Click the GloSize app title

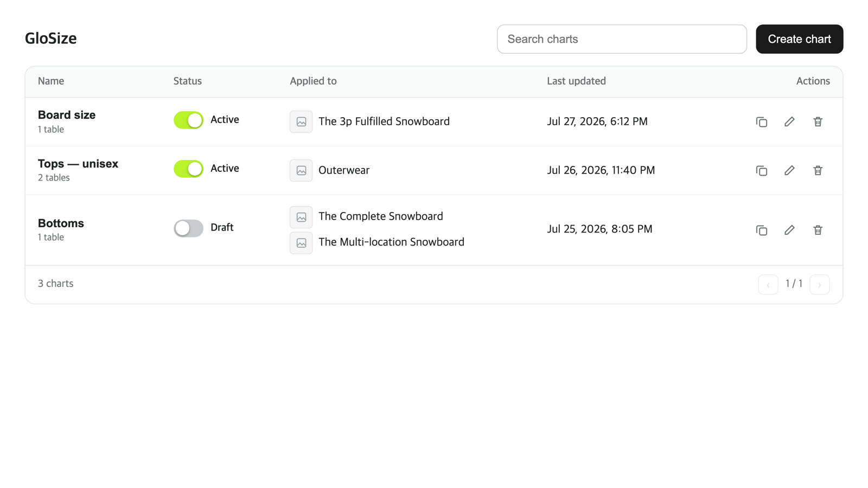click(x=51, y=38)
